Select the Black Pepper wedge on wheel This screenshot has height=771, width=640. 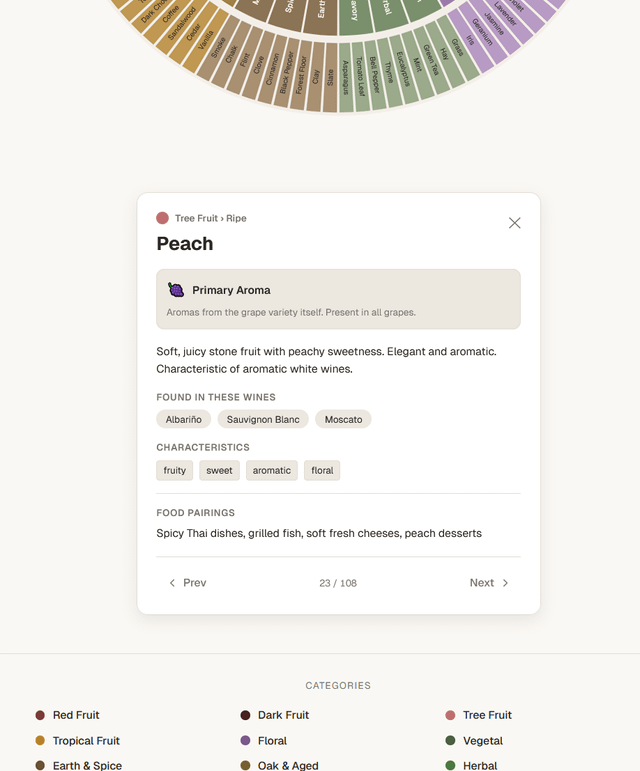pyautogui.click(x=287, y=71)
